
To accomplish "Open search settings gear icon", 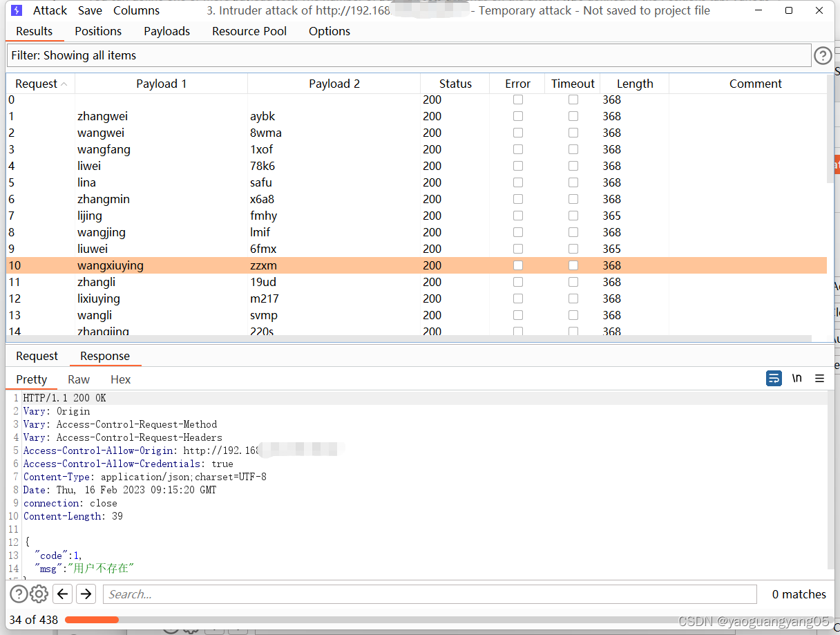I will (39, 594).
